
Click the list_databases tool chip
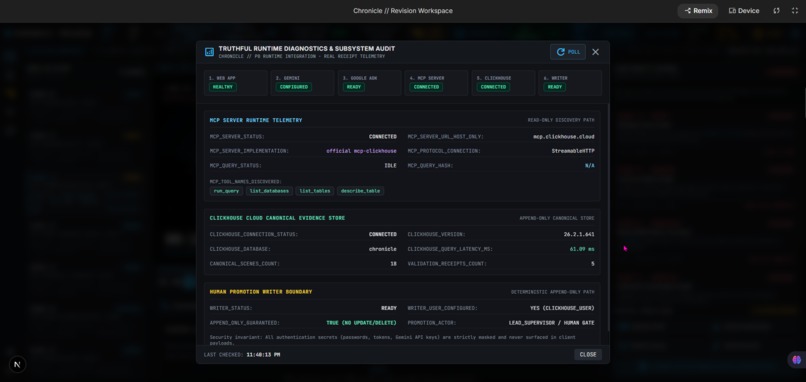pyautogui.click(x=269, y=191)
